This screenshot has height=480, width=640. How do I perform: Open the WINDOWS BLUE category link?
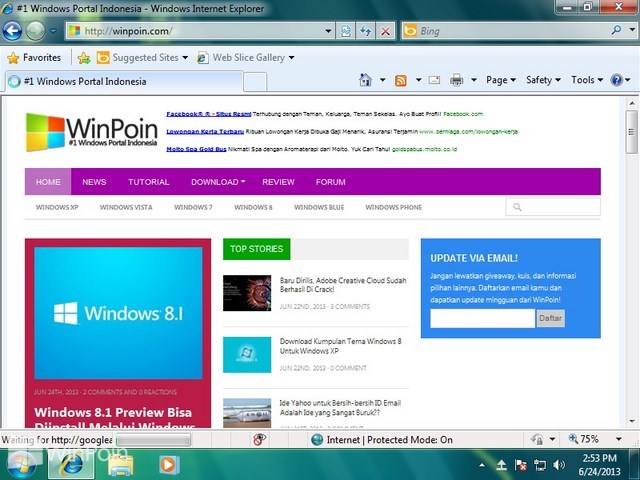pyautogui.click(x=319, y=207)
